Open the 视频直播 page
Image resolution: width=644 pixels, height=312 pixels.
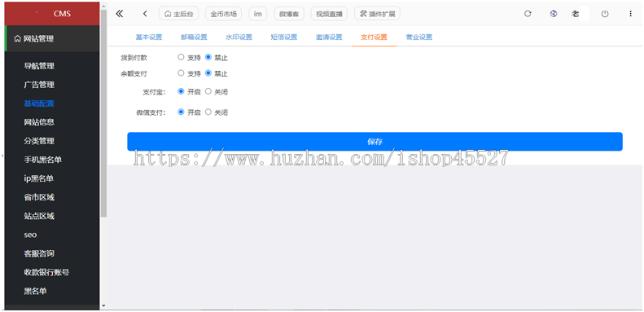pyautogui.click(x=329, y=14)
